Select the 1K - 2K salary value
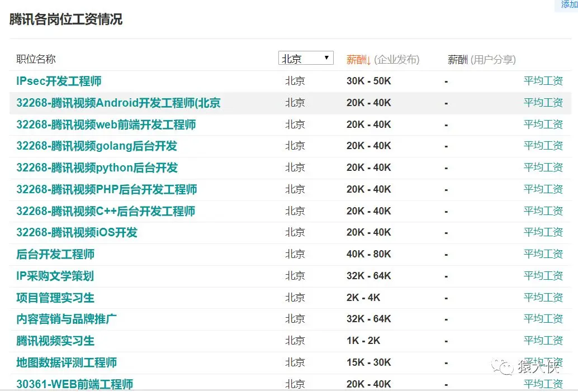The image size is (578, 392). coord(363,341)
